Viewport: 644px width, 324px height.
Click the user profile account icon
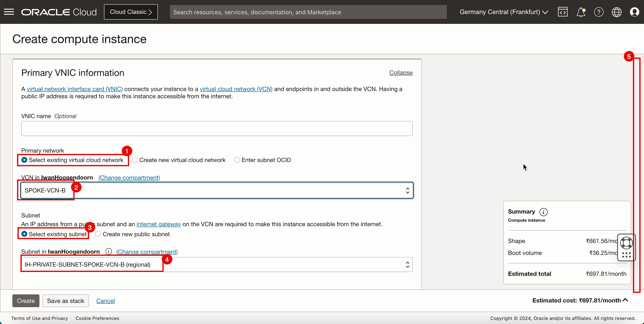(634, 12)
